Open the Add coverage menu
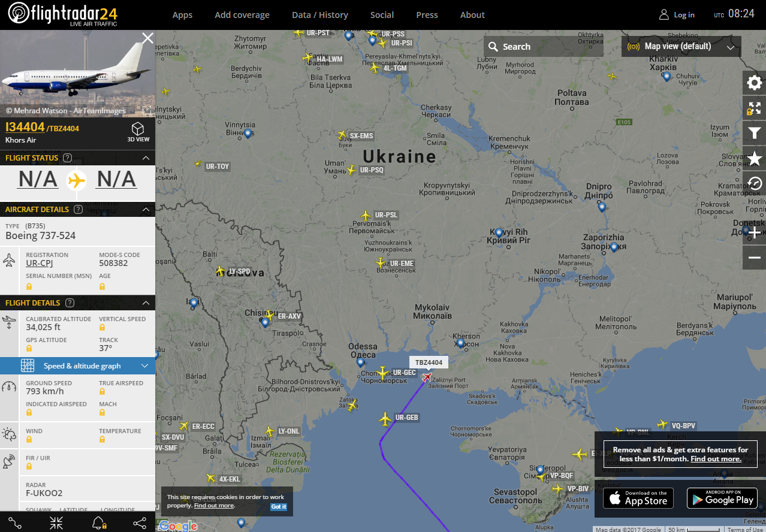The width and height of the screenshot is (766, 532). [x=242, y=15]
